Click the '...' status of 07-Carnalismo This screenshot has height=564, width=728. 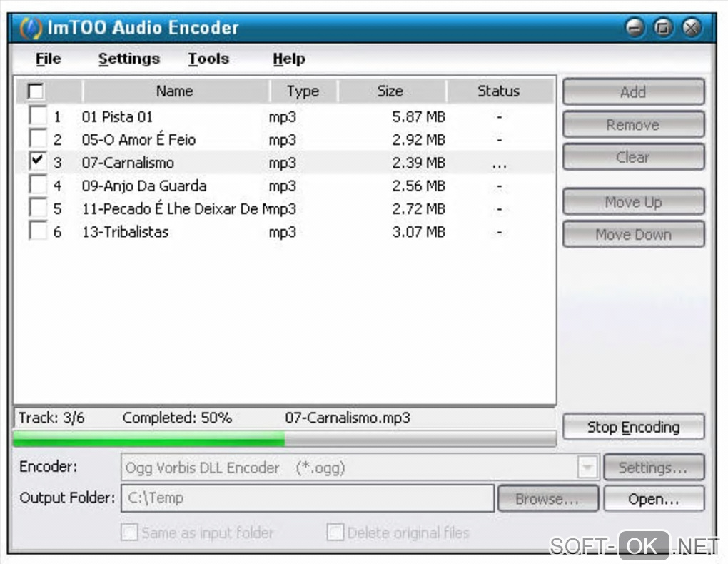[x=500, y=166]
